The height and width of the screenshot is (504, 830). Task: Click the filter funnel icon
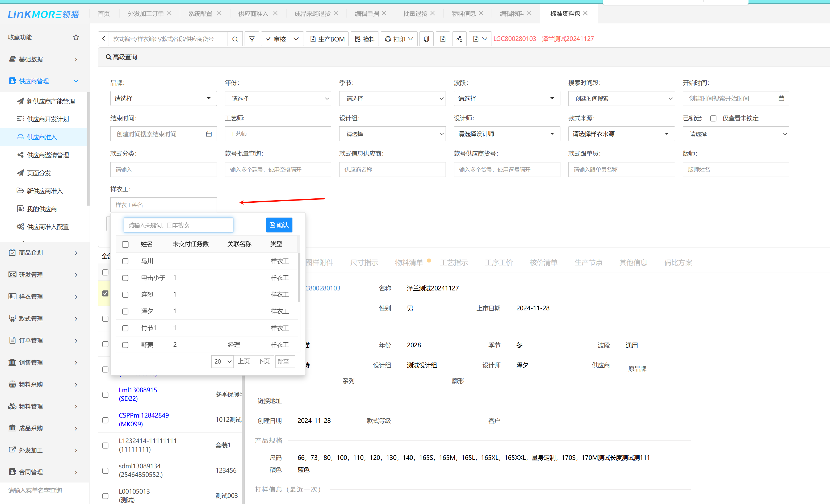[x=251, y=39]
